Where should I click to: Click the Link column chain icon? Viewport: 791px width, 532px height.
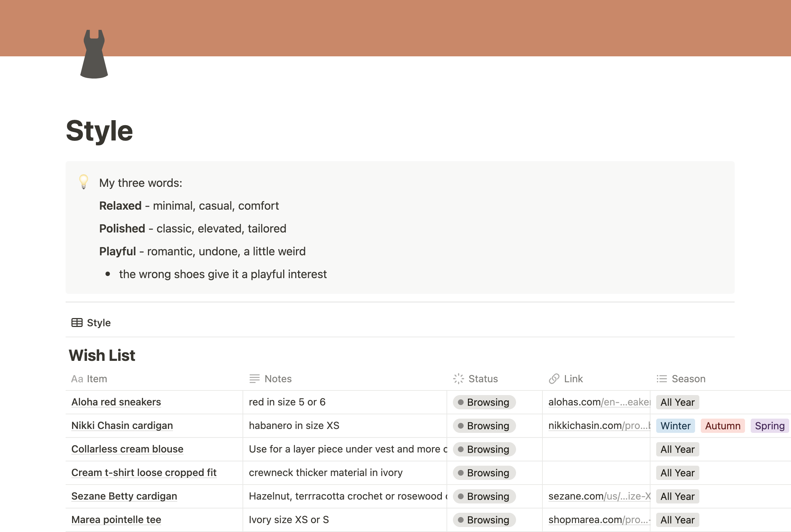(554, 379)
